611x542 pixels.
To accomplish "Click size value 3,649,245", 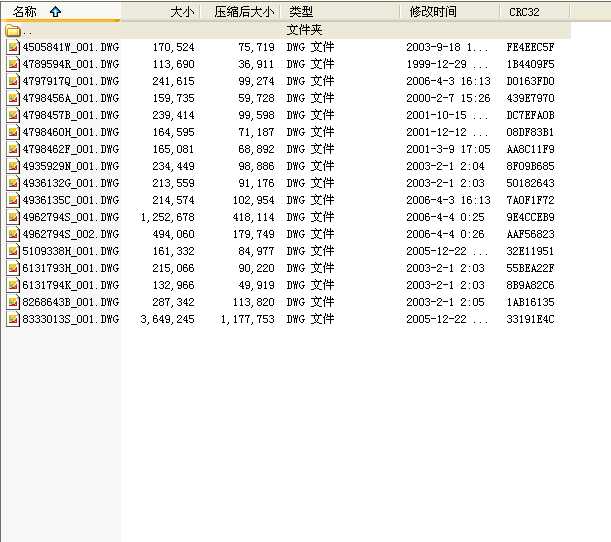I will (168, 320).
